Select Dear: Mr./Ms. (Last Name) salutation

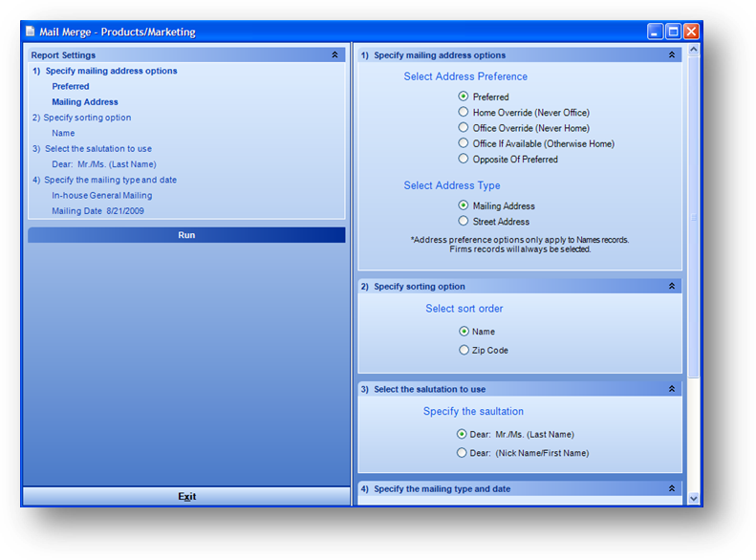(x=462, y=434)
